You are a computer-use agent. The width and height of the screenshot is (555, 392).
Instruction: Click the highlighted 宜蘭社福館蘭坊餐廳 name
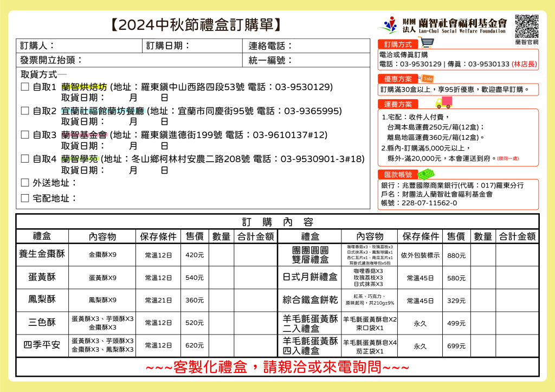click(x=102, y=111)
